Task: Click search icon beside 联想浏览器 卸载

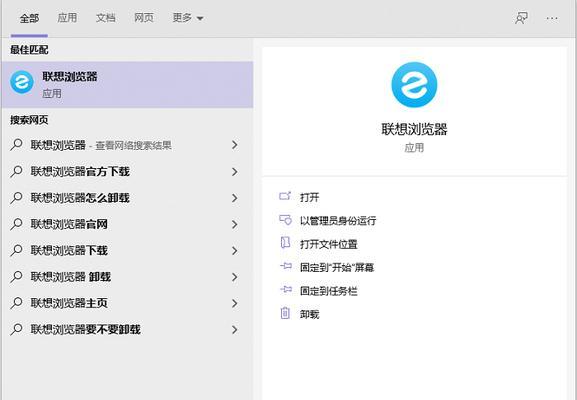Action: click(16, 277)
